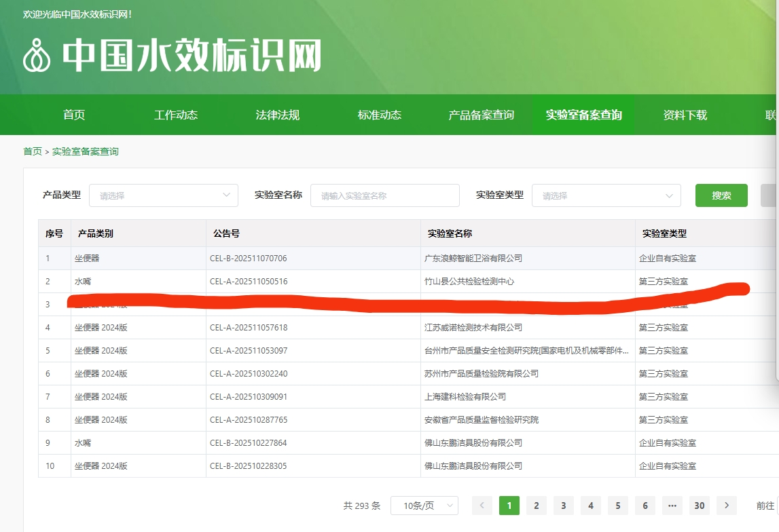Screen dimensions: 779x532
Task: Open the 产品备案查询 menu item
Action: pyautogui.click(x=481, y=115)
